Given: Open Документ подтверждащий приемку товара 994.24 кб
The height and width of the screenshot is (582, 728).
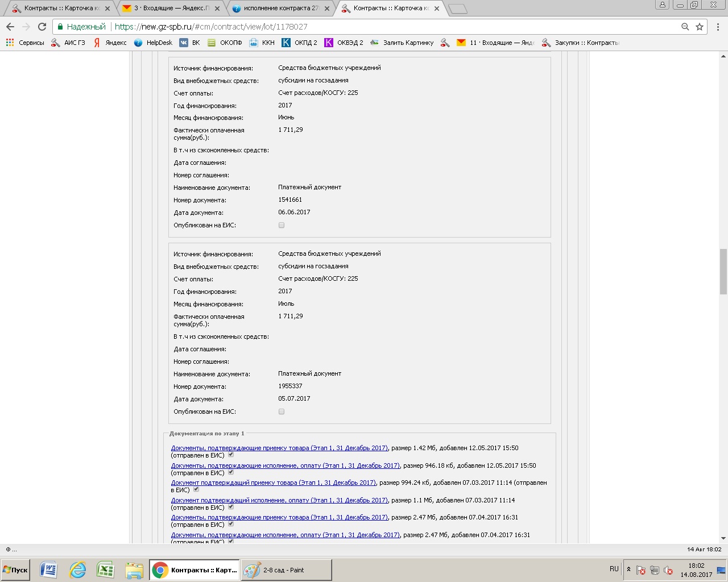Looking at the screenshot, I should [274, 483].
